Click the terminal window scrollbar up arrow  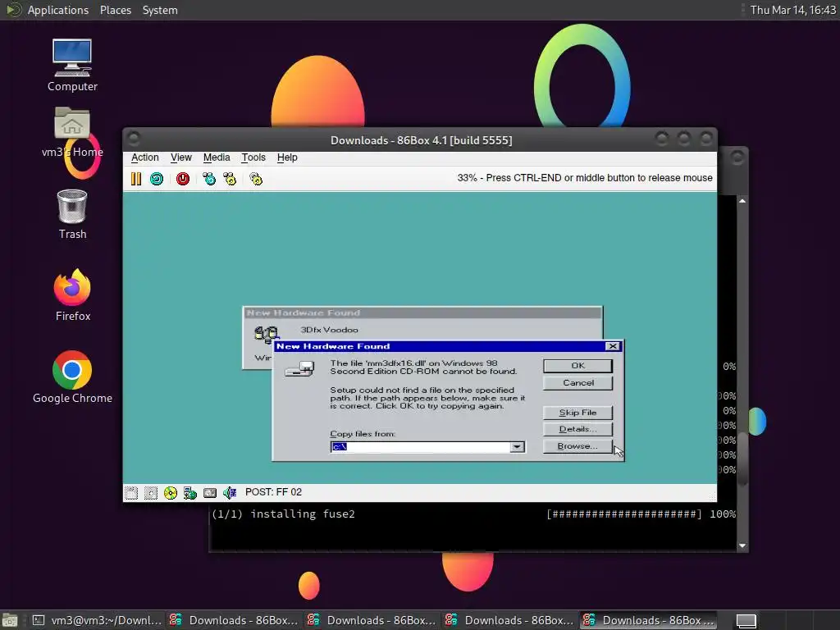tap(742, 201)
